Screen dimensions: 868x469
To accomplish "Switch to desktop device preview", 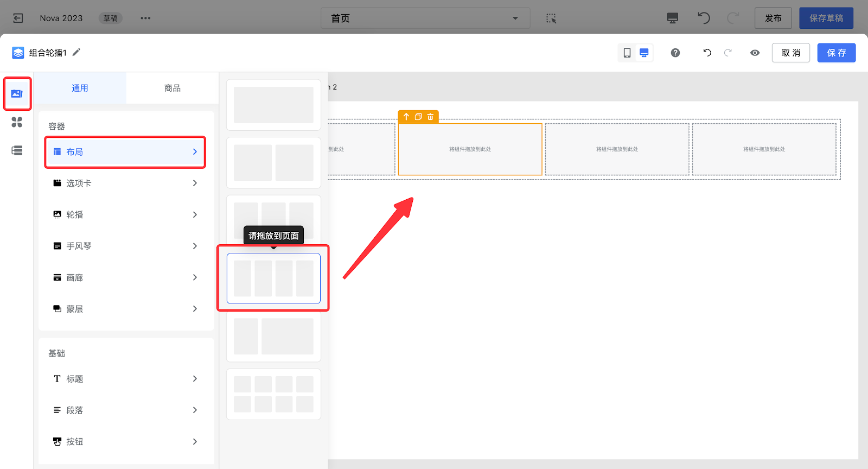I will [x=644, y=53].
